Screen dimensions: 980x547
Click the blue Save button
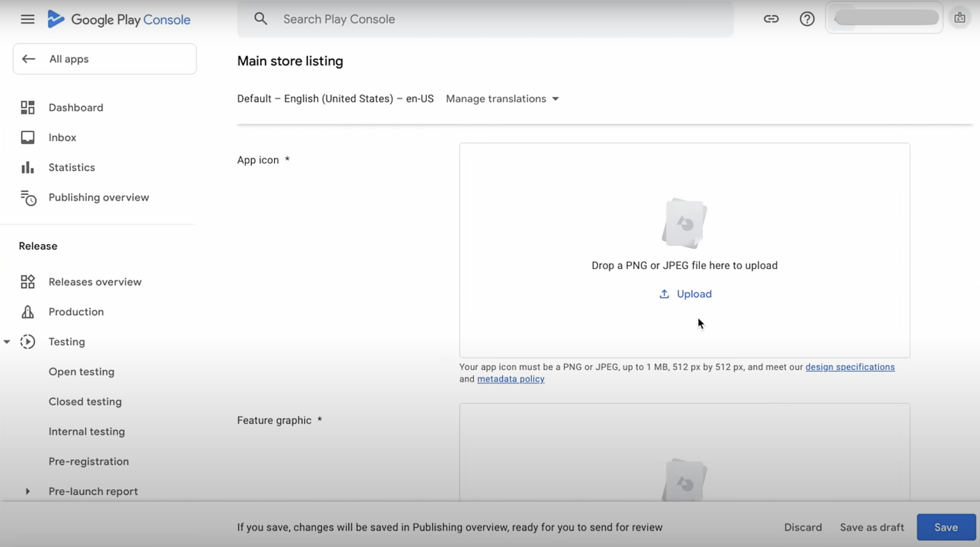pyautogui.click(x=946, y=527)
